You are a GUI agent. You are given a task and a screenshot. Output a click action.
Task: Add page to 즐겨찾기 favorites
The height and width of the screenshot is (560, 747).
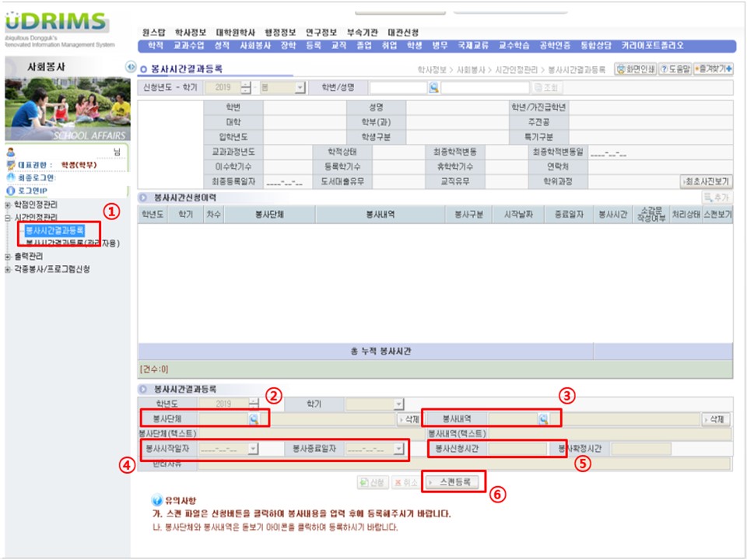pos(714,69)
